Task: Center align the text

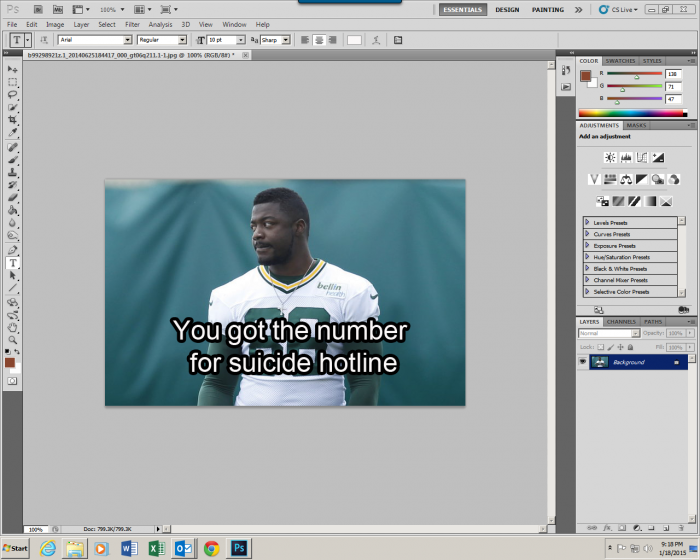Action: point(319,40)
